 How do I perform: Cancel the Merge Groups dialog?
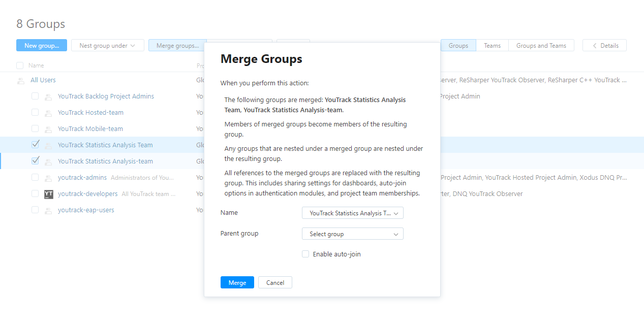click(275, 282)
